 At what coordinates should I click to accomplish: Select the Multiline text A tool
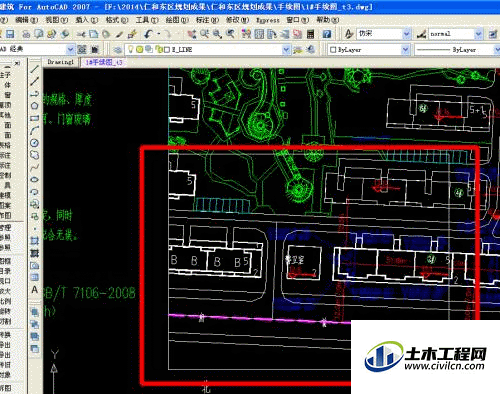coord(35,290)
